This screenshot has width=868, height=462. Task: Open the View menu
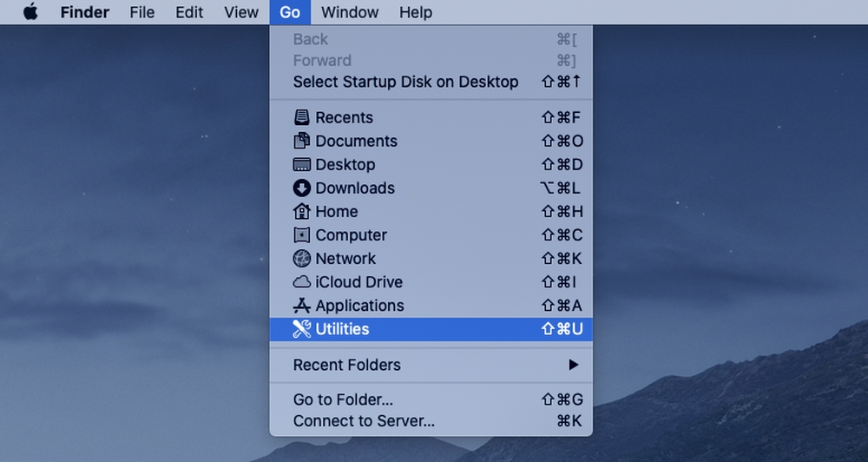coord(241,12)
